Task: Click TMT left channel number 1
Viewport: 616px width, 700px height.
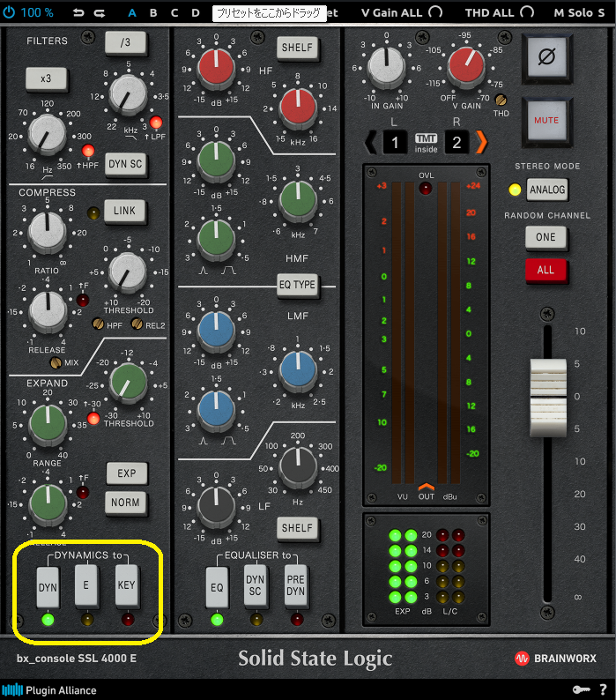Action: pos(395,143)
